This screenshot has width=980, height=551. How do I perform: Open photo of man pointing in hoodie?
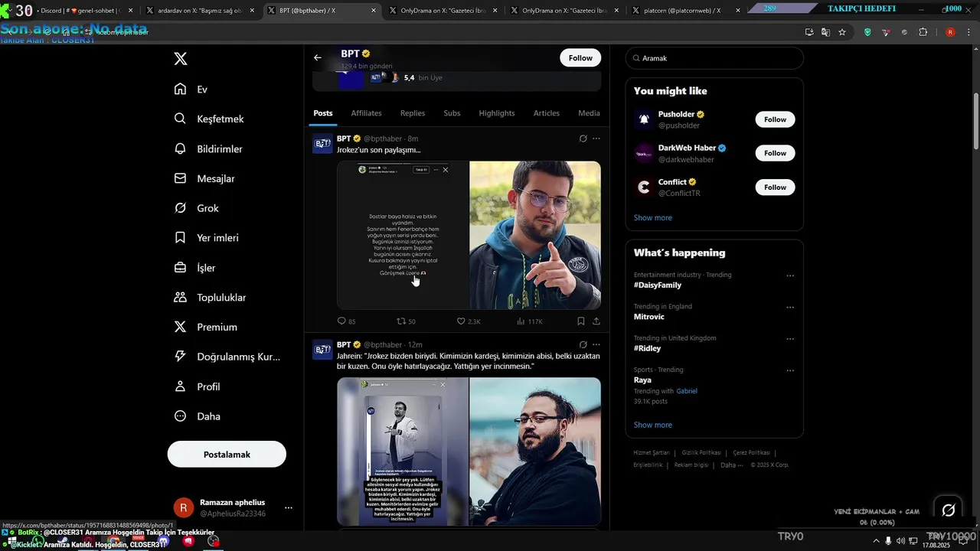coord(535,235)
